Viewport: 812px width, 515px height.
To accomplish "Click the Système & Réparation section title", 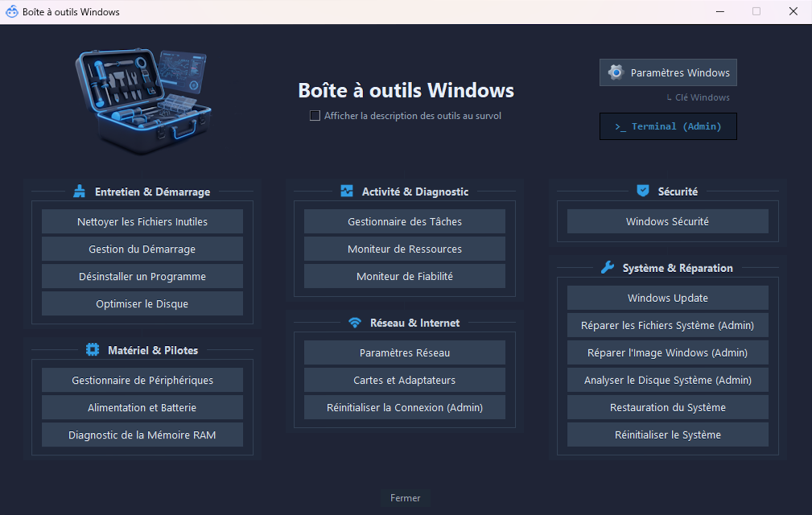I will (678, 268).
